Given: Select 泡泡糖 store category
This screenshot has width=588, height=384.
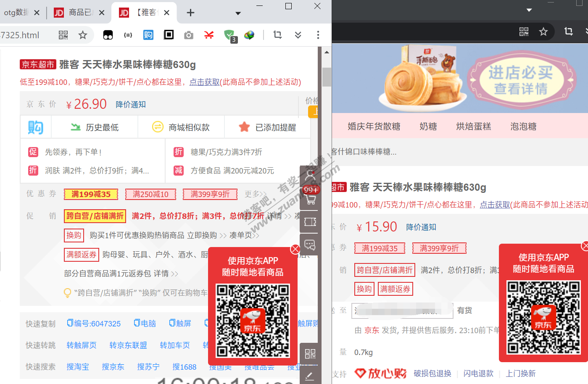Looking at the screenshot, I should click(x=523, y=126).
